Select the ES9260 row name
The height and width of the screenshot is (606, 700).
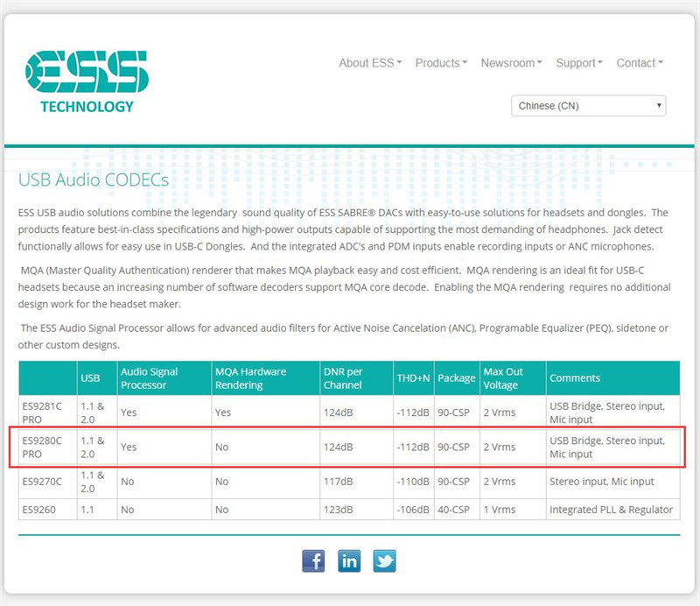(38, 510)
